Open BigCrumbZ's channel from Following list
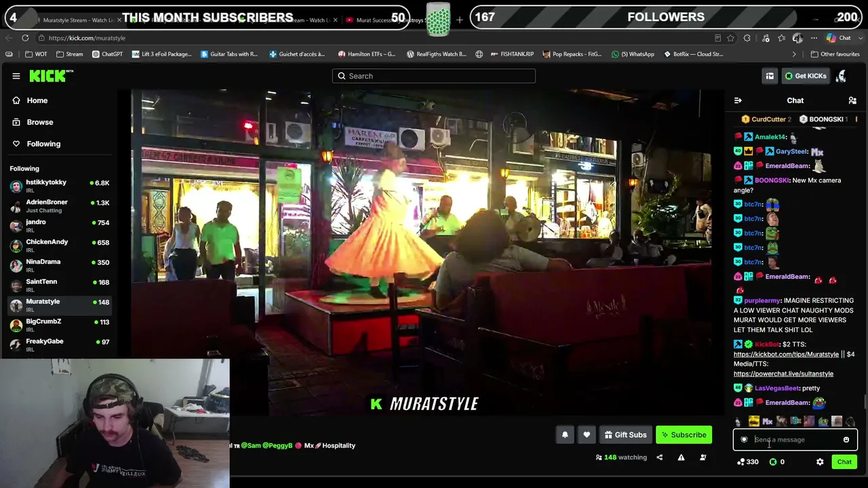 point(60,325)
